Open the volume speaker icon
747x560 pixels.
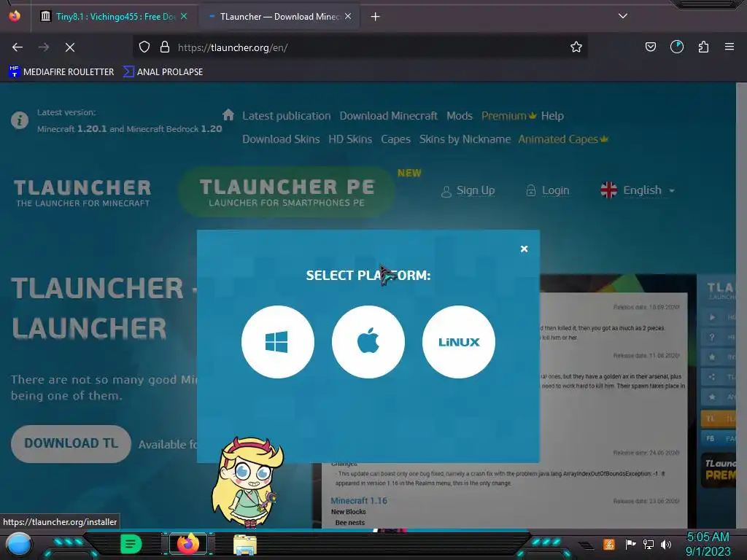[x=666, y=544]
